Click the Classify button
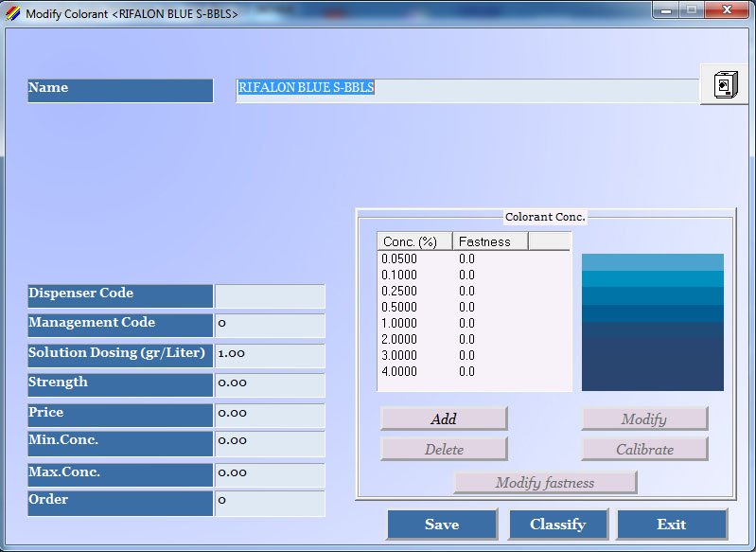Image resolution: width=756 pixels, height=552 pixels. pyautogui.click(x=558, y=524)
